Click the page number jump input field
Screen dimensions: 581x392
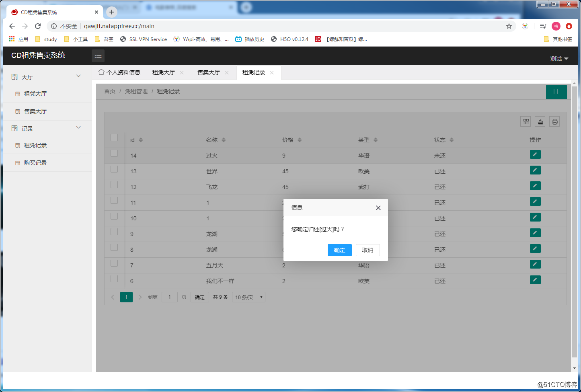point(170,297)
